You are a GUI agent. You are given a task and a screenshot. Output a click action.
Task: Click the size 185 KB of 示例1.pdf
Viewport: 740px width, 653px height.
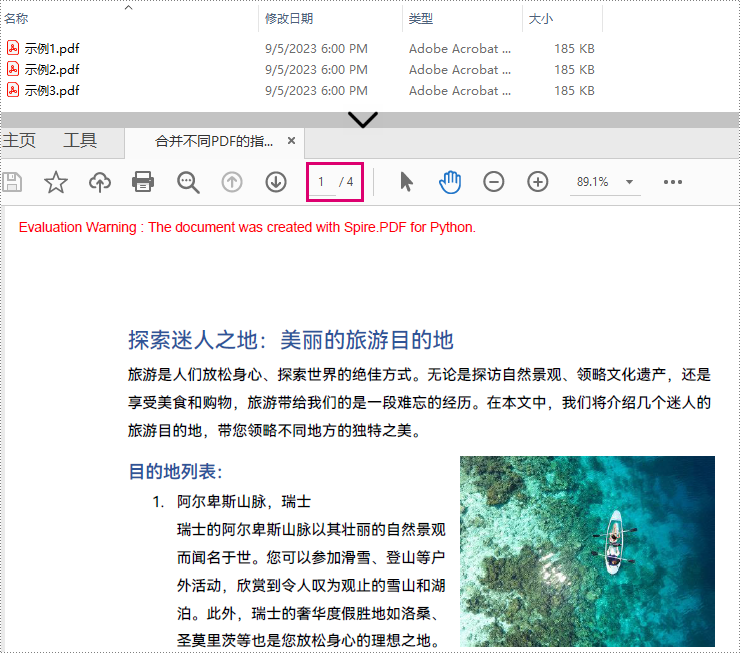coord(574,49)
